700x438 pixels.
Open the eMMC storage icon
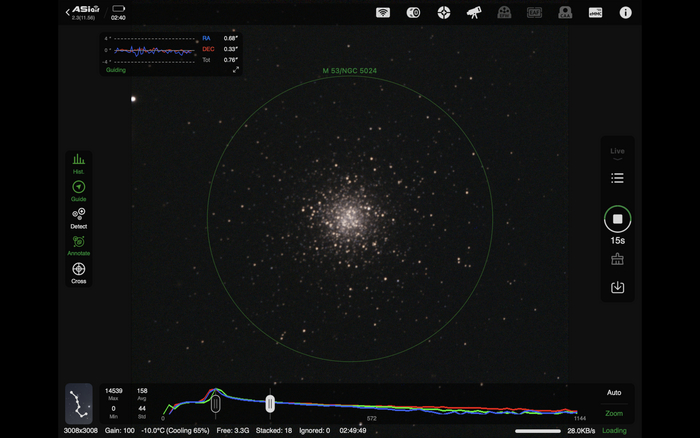pyautogui.click(x=595, y=13)
